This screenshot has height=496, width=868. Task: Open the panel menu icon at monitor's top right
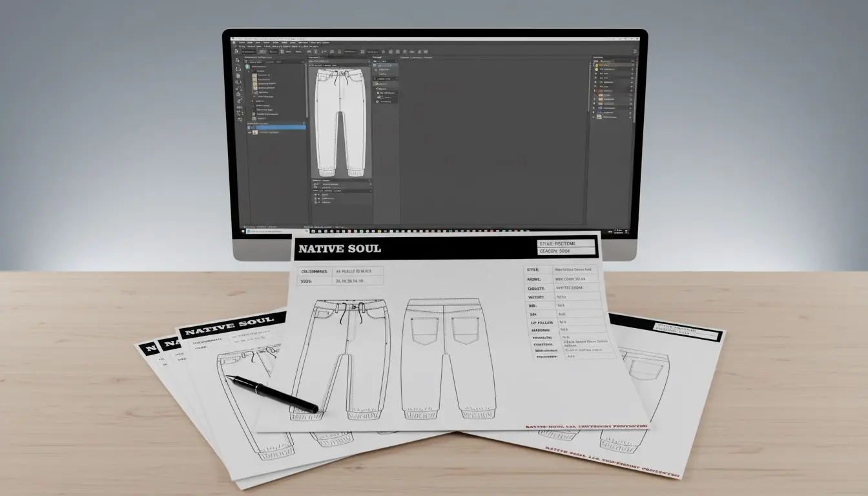click(635, 51)
